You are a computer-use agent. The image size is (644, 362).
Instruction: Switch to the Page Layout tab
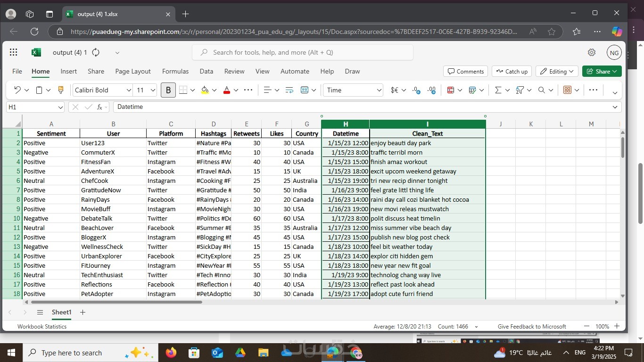point(133,71)
